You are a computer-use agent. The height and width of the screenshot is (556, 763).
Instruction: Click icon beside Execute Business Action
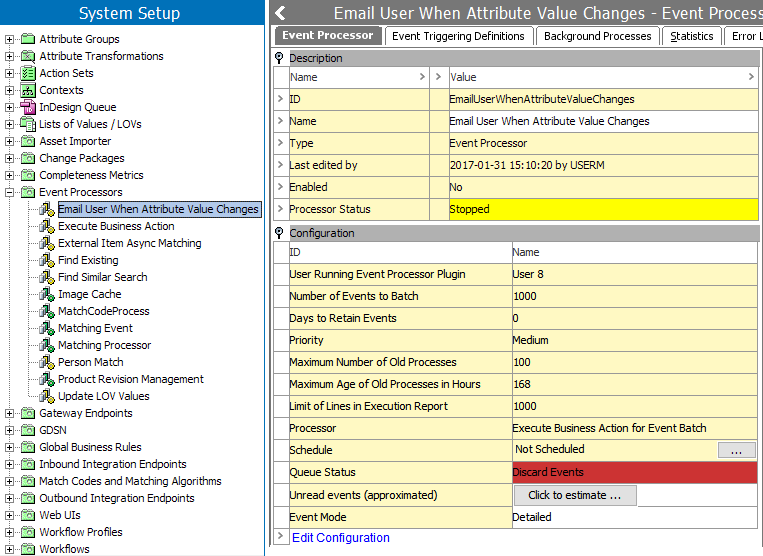(47, 226)
